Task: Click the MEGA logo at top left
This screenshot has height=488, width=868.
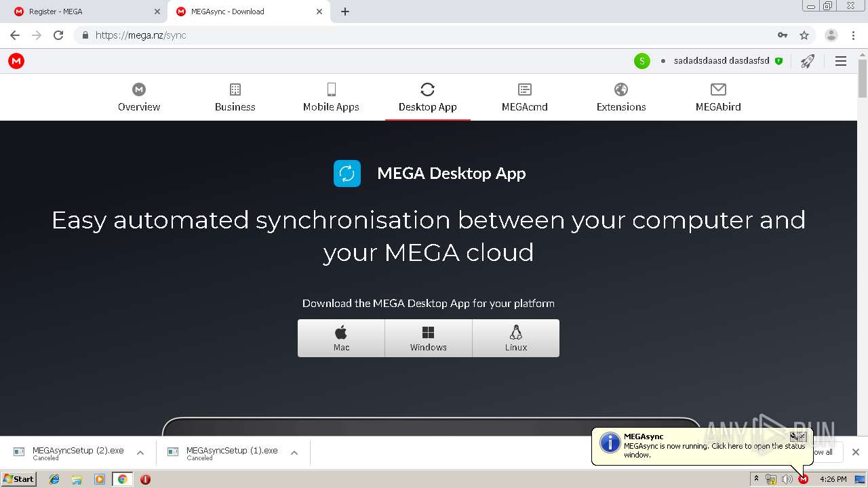Action: click(16, 61)
